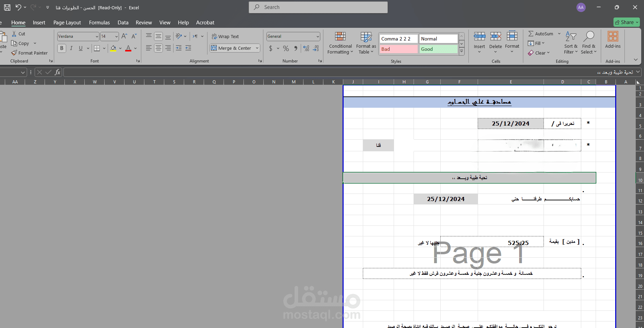Viewport: 644px width, 328px height.
Task: Open the General number format dropdown
Action: [x=318, y=36]
